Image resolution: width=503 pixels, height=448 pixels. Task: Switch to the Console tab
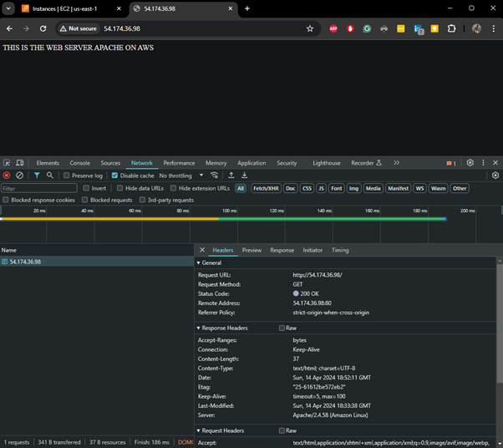79,163
